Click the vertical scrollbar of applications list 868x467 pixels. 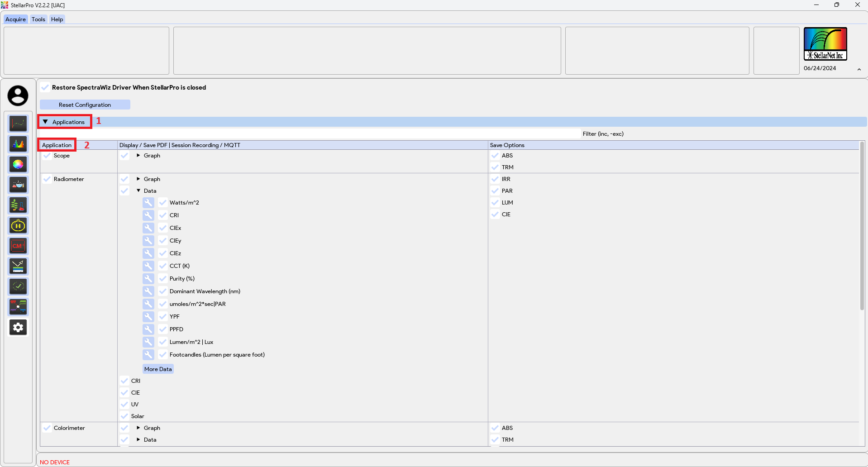862,226
